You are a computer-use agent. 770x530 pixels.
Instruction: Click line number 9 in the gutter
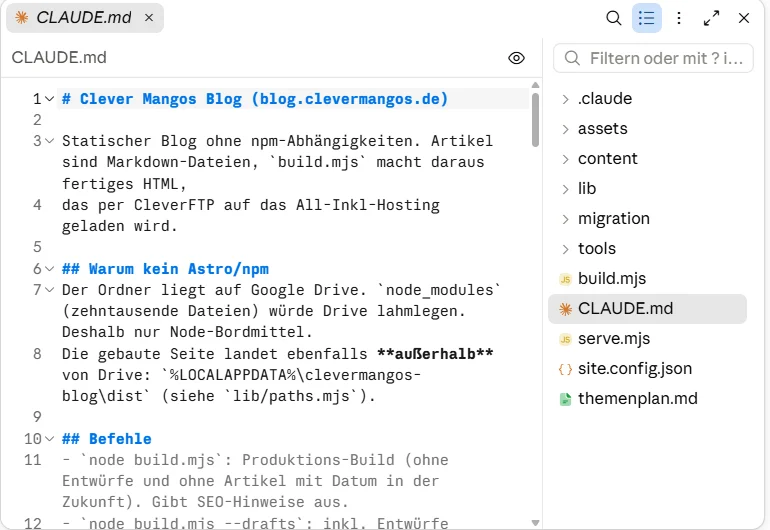click(37, 417)
